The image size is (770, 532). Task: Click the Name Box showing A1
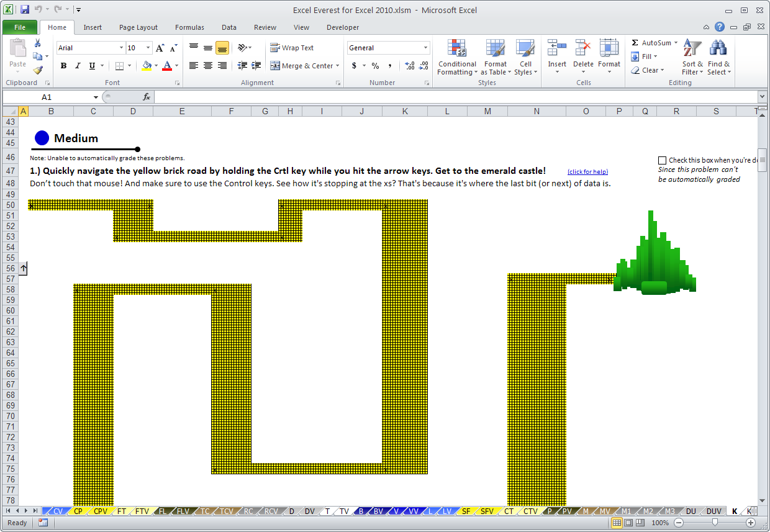(x=47, y=97)
